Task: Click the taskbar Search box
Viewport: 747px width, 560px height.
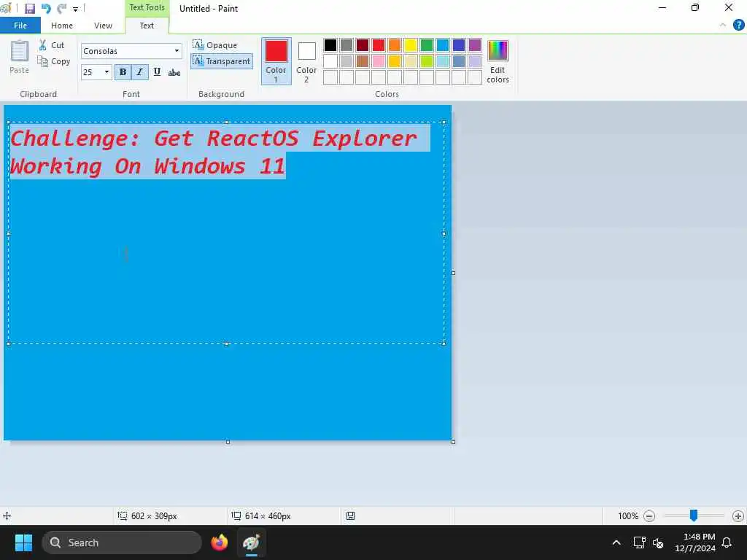Action: [x=122, y=542]
